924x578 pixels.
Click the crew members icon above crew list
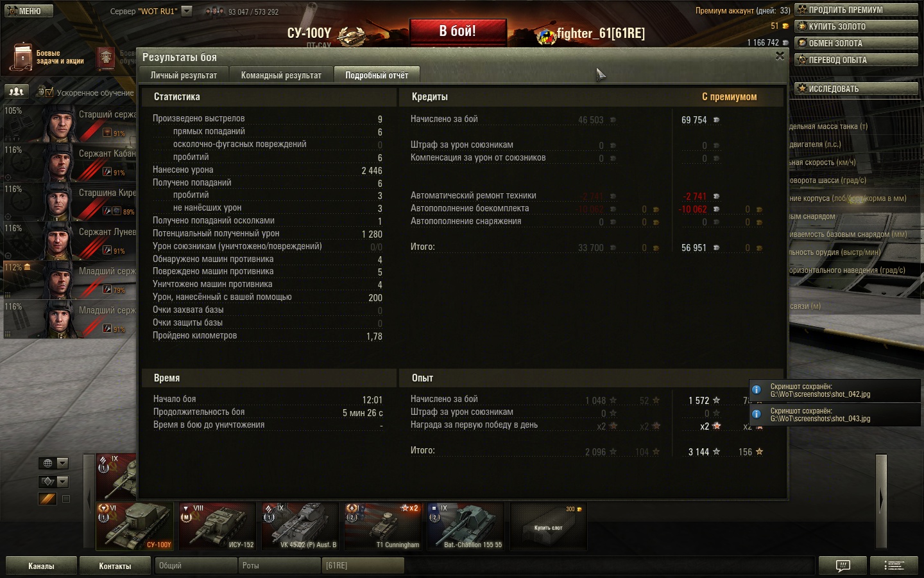[17, 91]
